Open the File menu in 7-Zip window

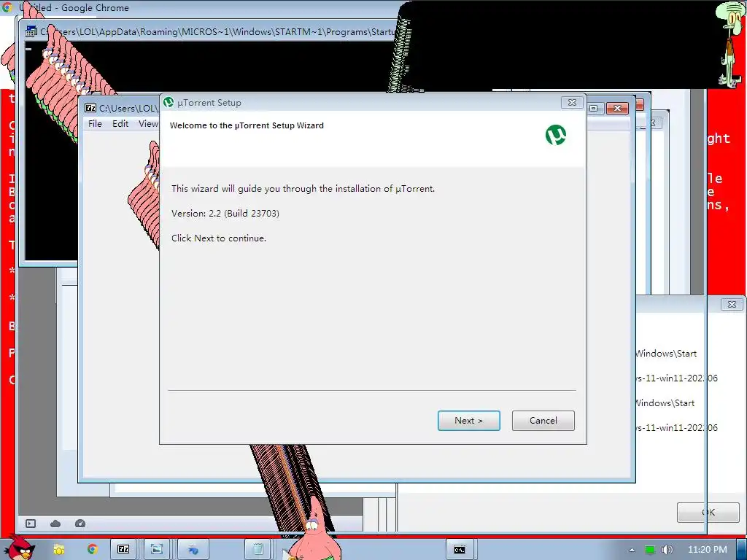pos(95,124)
